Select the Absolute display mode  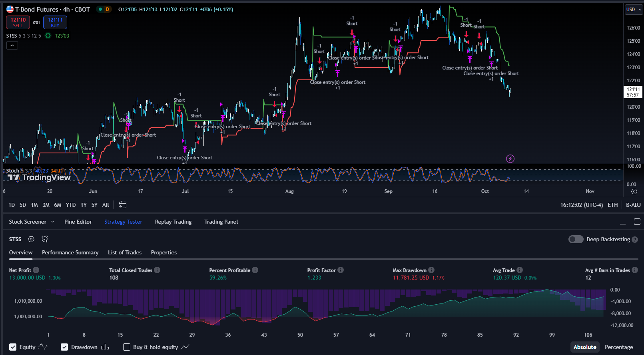(585, 347)
